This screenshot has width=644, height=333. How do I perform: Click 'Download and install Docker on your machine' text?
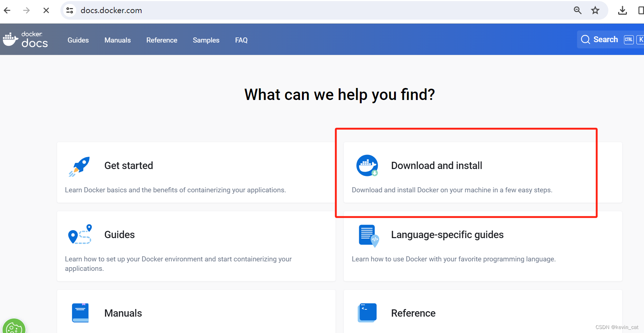click(452, 190)
